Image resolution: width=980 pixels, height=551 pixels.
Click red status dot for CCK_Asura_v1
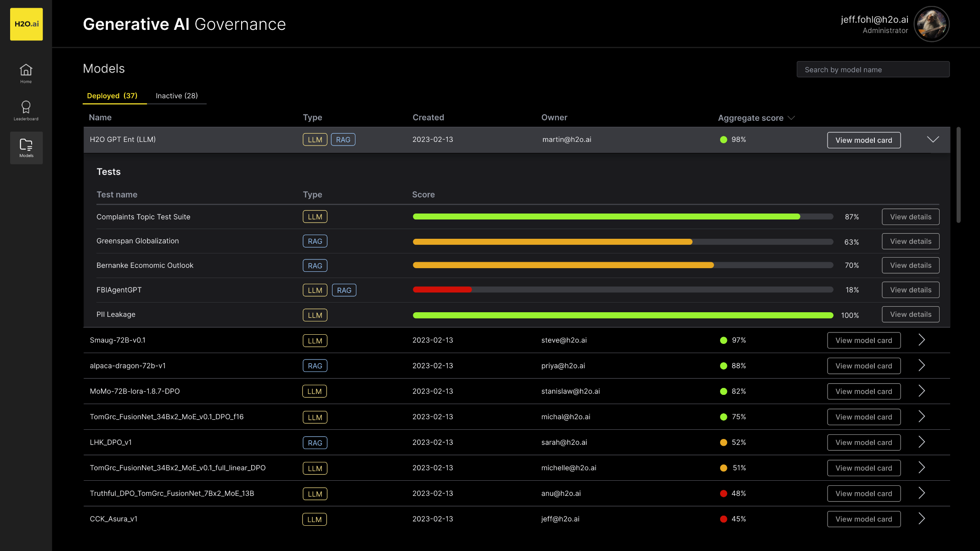tap(724, 519)
